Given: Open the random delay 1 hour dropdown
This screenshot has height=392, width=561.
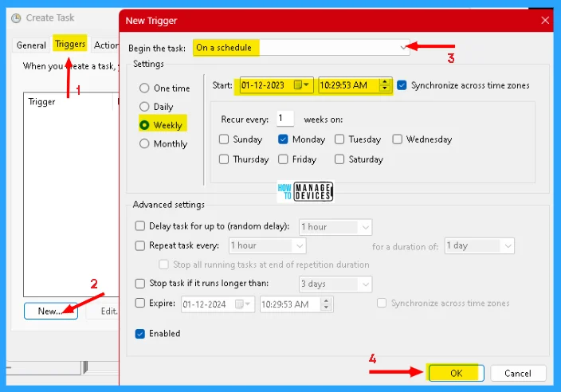Looking at the screenshot, I should (x=335, y=227).
